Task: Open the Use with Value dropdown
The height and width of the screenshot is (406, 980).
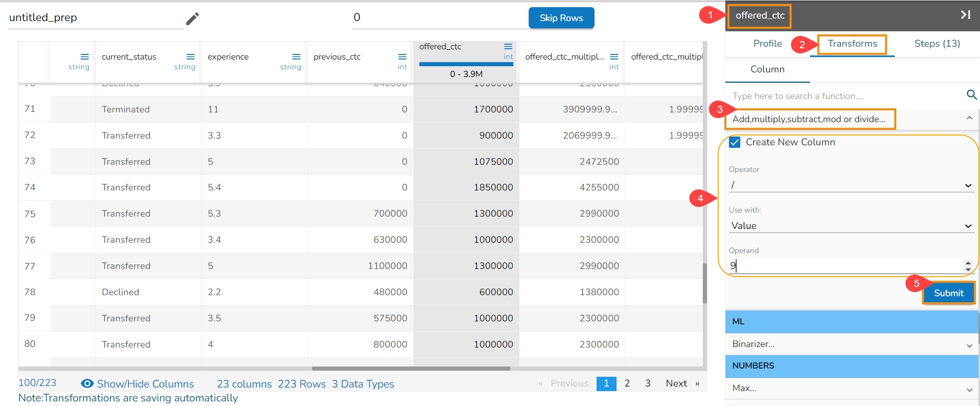Action: point(851,226)
